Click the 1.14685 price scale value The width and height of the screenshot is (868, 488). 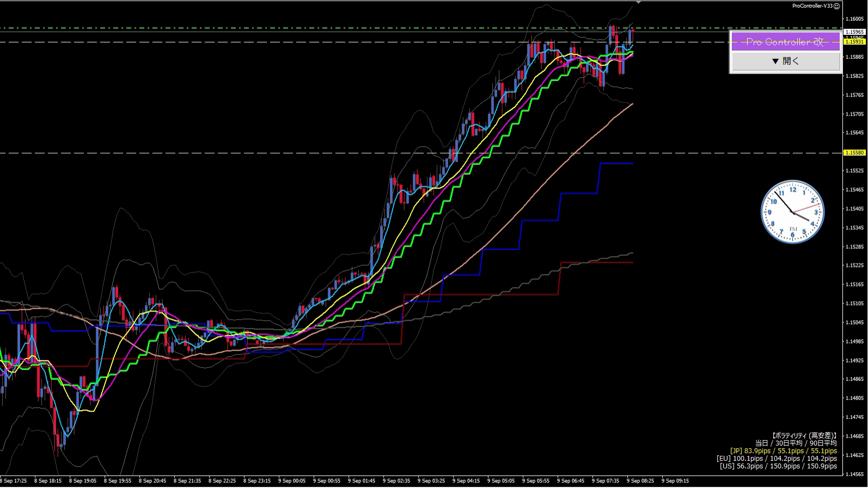[854, 436]
